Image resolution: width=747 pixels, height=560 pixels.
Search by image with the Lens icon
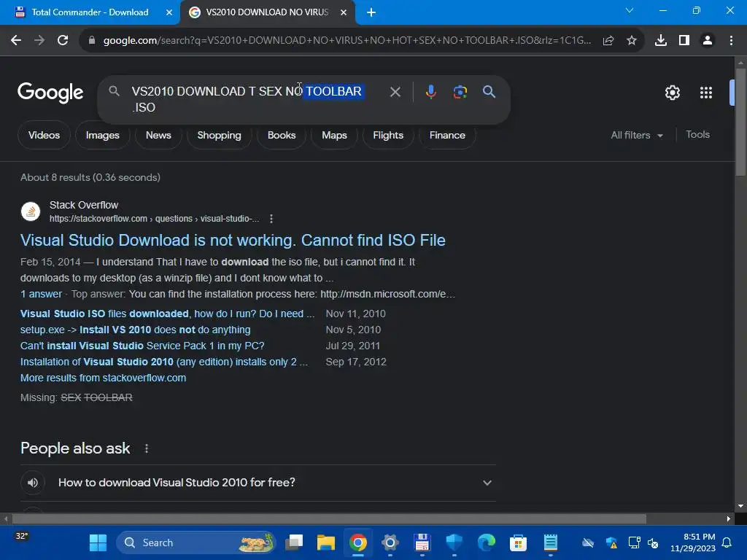460,92
